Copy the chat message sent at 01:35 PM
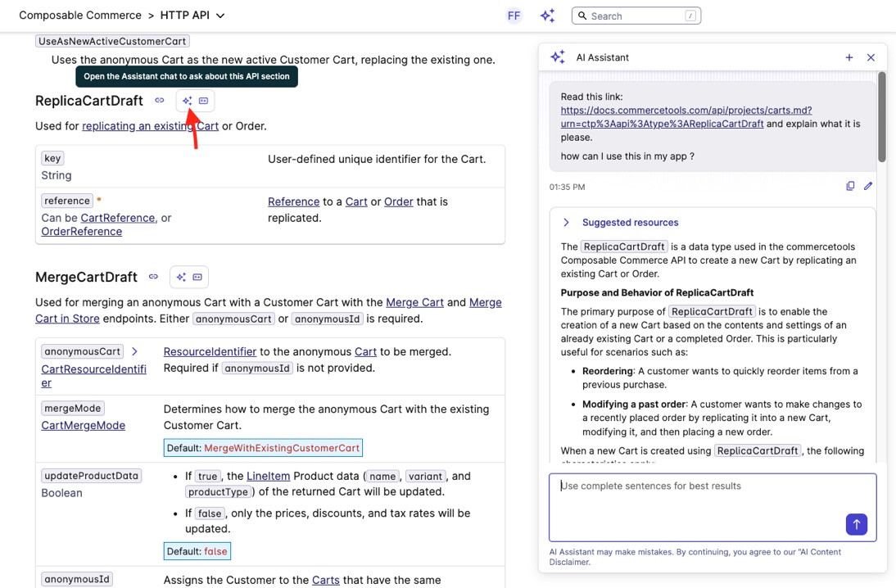The height and width of the screenshot is (588, 896). click(850, 186)
